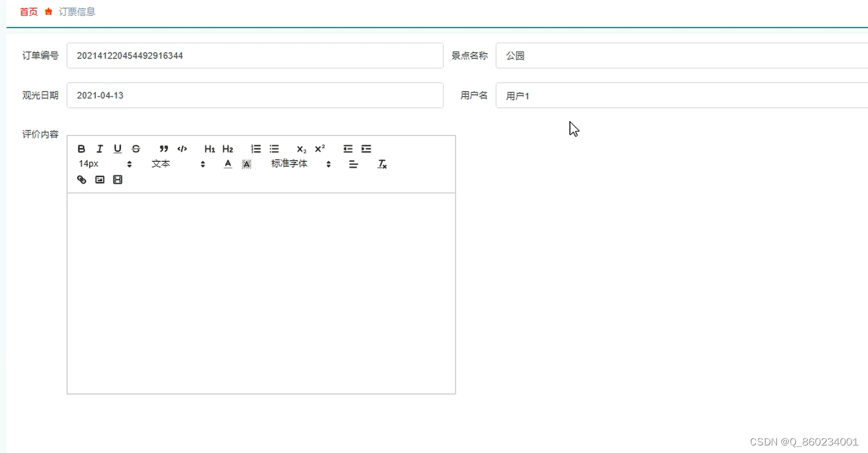The image size is (868, 453).
Task: Toggle italic formatting in the editor
Action: pyautogui.click(x=99, y=149)
